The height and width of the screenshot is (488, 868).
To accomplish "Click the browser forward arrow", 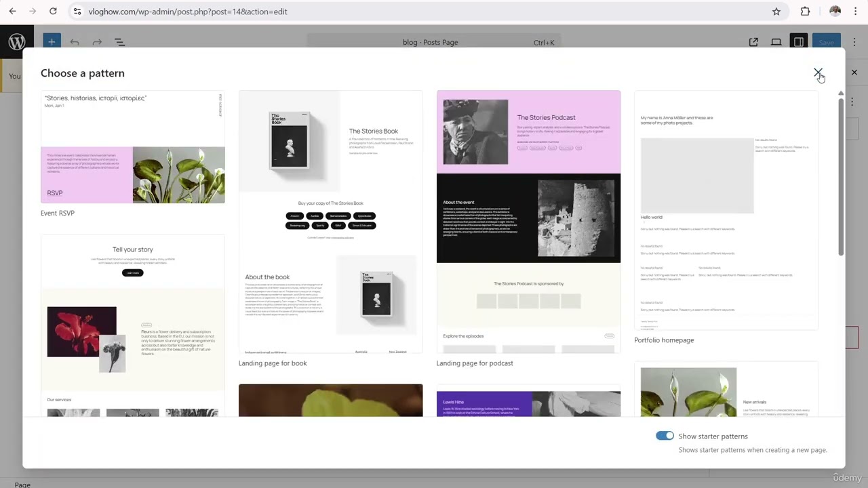I will pyautogui.click(x=33, y=12).
